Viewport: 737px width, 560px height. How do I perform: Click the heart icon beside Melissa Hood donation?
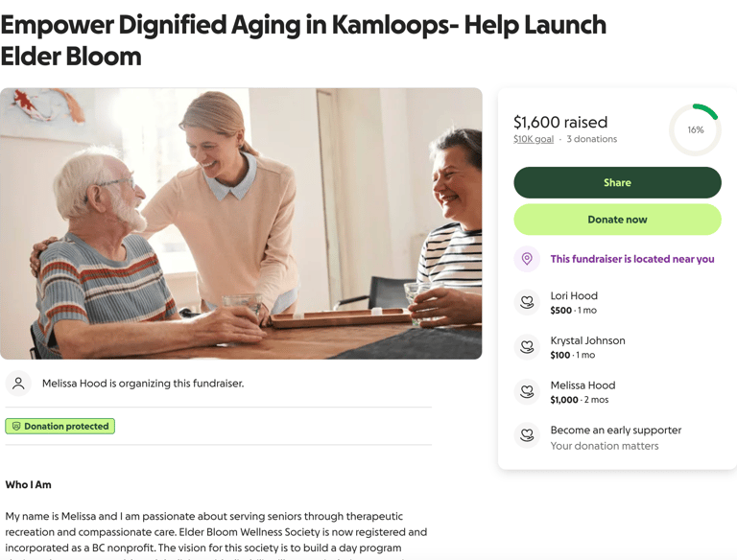(527, 391)
